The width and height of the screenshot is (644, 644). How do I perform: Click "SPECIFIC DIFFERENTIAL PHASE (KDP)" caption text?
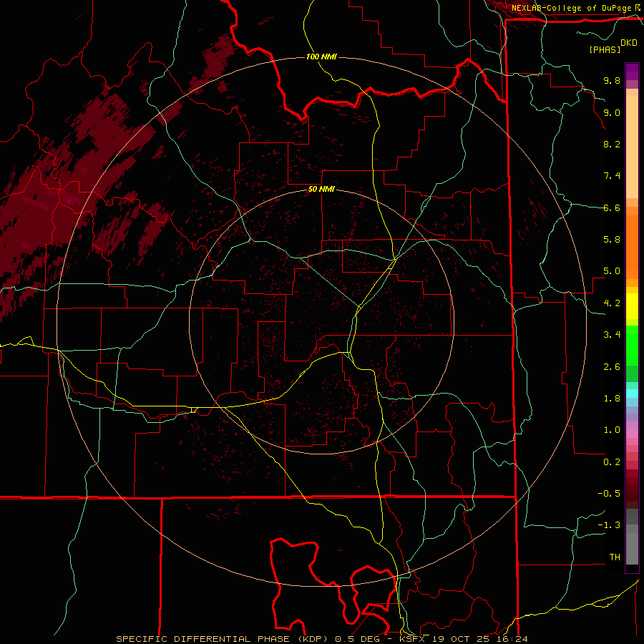coord(222,639)
